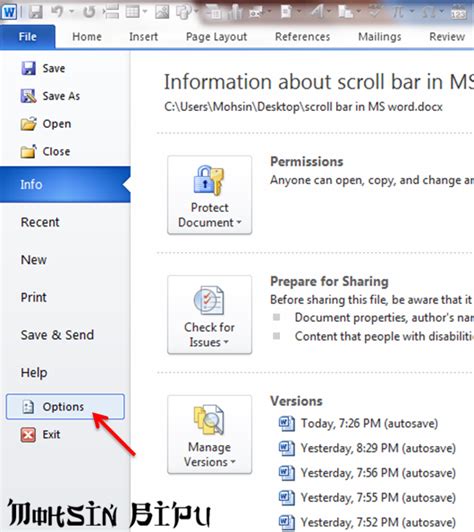Click the Manage Versions magnifier icon
The image size is (474, 532).
(x=209, y=419)
